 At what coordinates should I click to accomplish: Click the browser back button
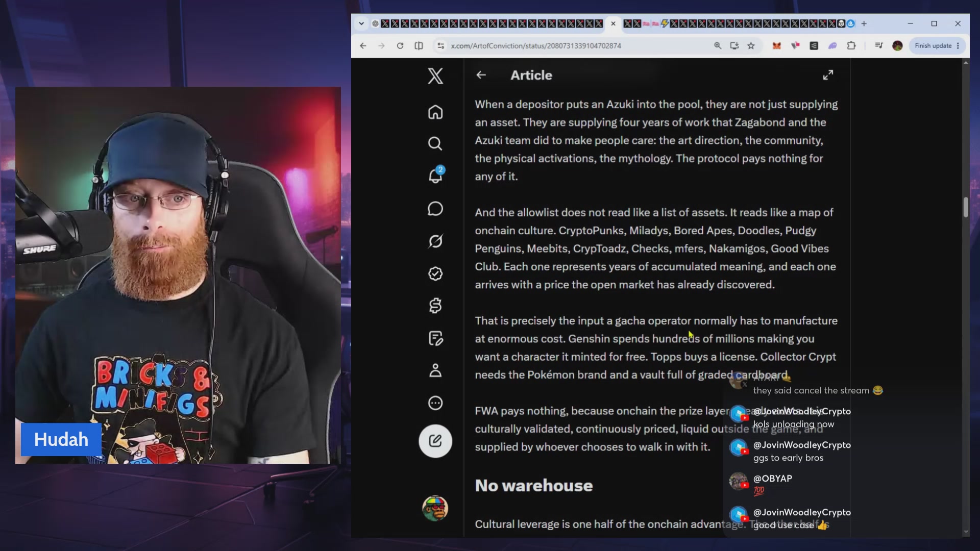click(363, 46)
